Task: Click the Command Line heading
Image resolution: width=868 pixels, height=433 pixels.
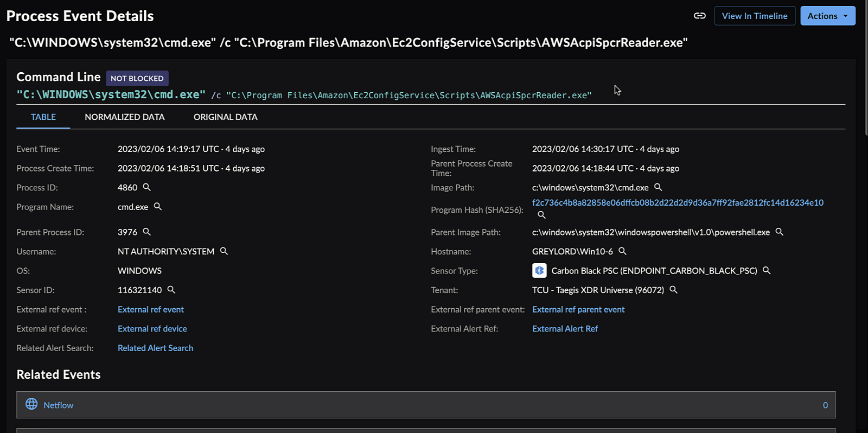Action: (x=59, y=77)
